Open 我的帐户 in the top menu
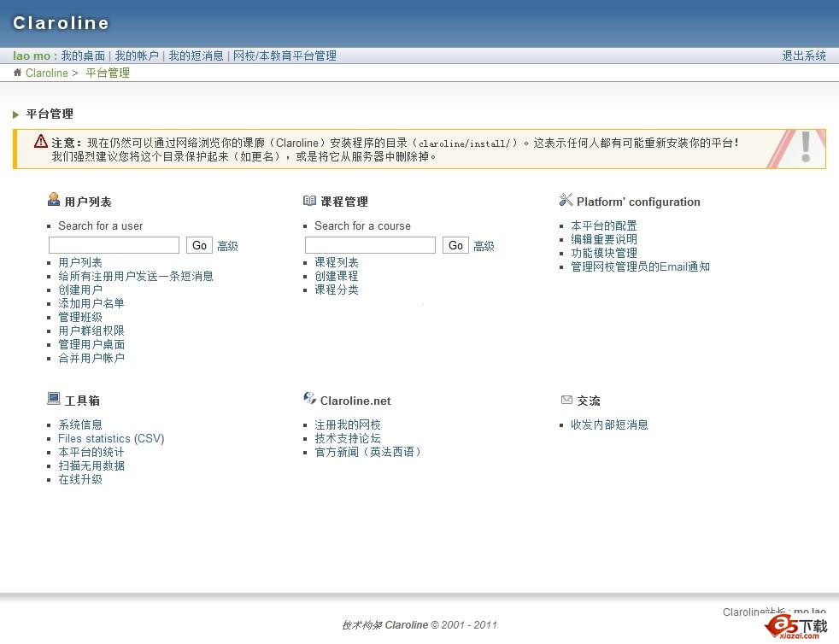 137,56
